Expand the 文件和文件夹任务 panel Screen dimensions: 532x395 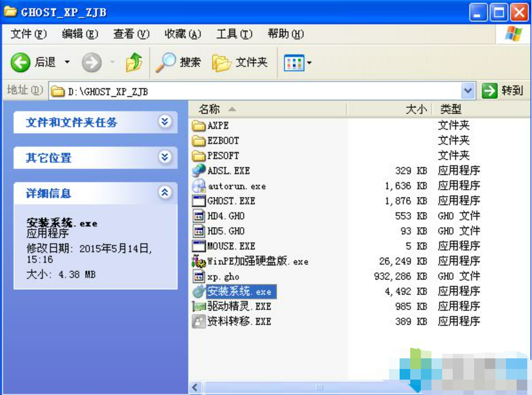pyautogui.click(x=165, y=121)
